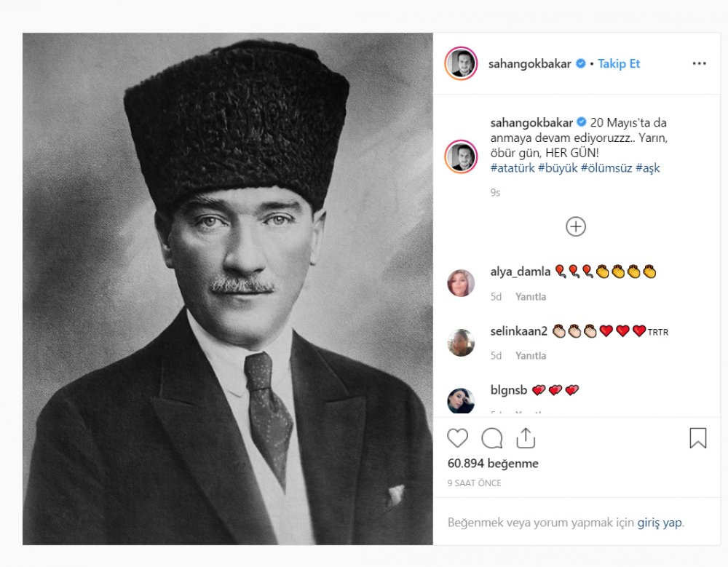
Task: Like the post with the heart icon
Action: 457,438
